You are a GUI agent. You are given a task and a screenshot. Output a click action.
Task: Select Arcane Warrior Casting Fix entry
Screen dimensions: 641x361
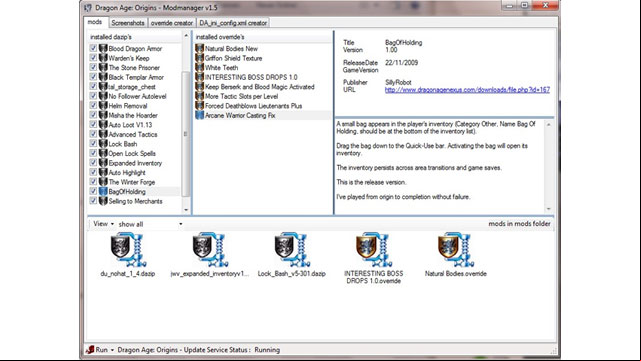pyautogui.click(x=240, y=115)
